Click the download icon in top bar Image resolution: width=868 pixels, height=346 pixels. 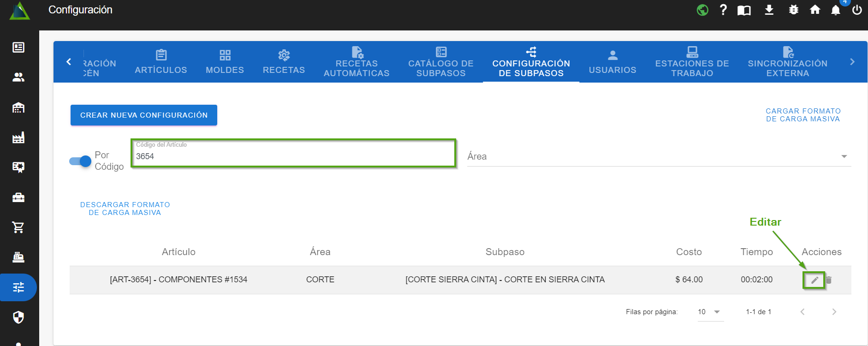tap(769, 10)
